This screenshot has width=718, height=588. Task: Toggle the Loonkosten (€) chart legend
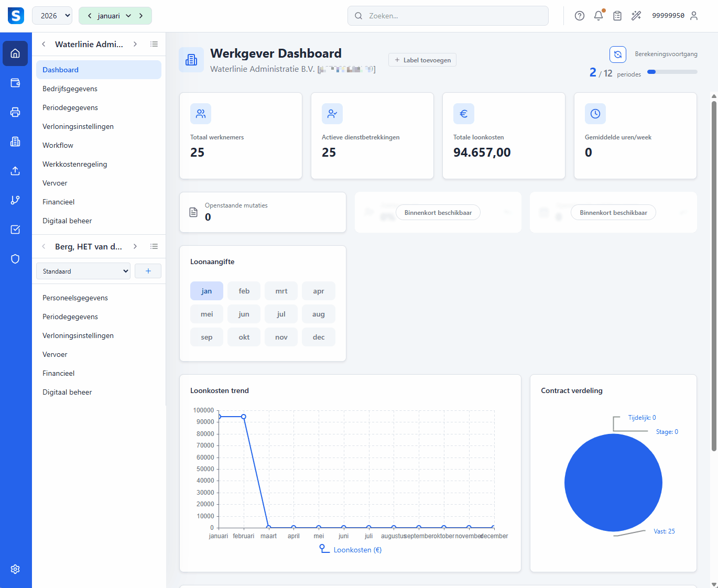[351, 550]
